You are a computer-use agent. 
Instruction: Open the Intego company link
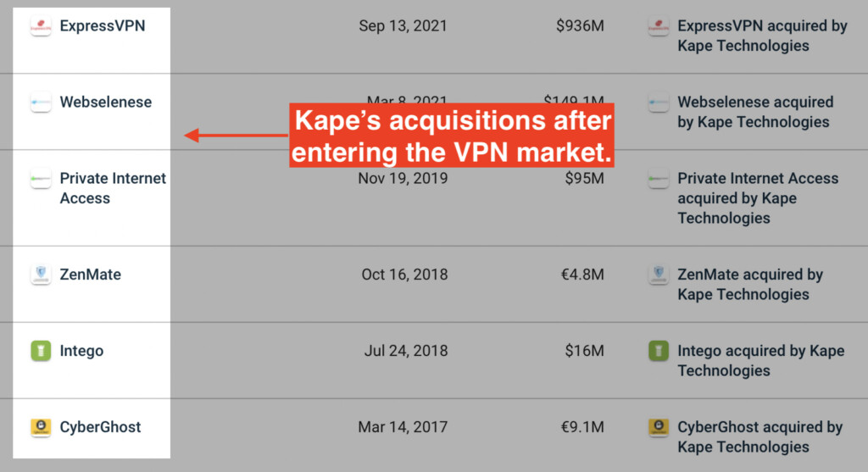[x=81, y=352]
